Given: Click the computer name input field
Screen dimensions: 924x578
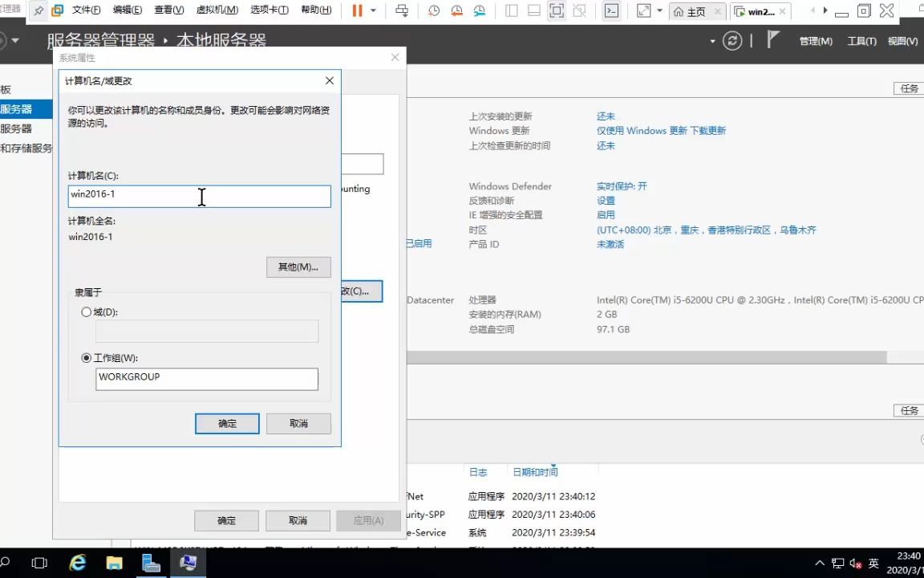Looking at the screenshot, I should click(199, 197).
